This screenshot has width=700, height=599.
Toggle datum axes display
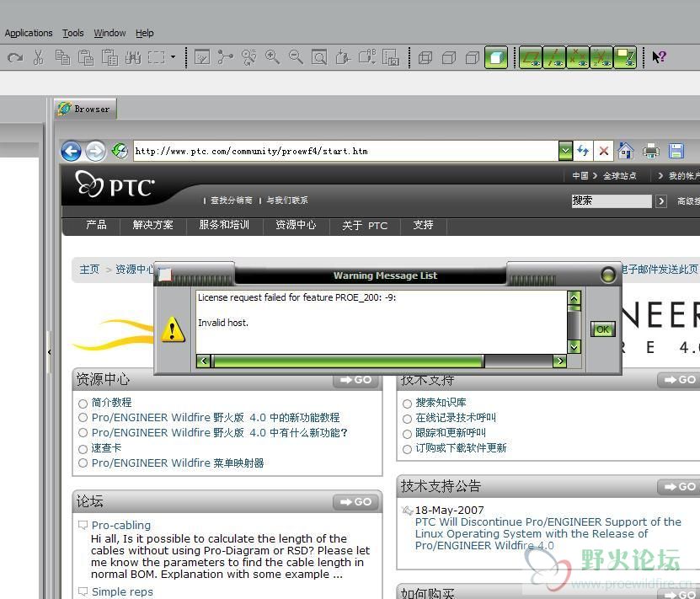tap(554, 57)
